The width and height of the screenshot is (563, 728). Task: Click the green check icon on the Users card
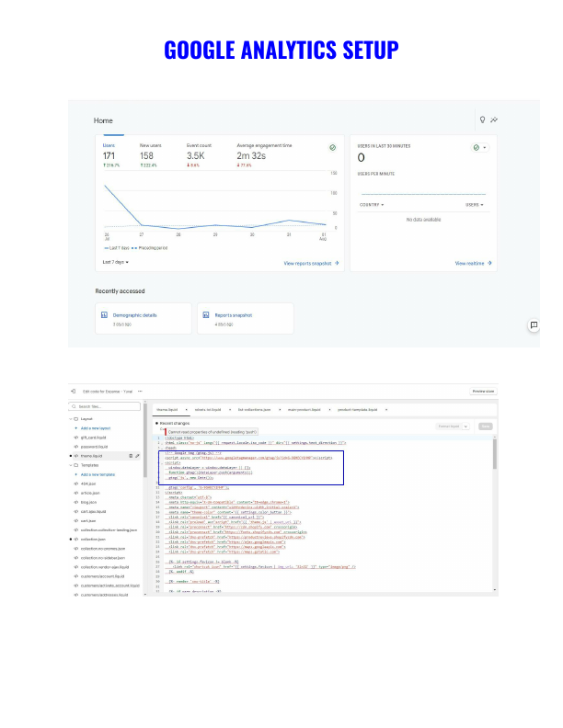pyautogui.click(x=333, y=148)
